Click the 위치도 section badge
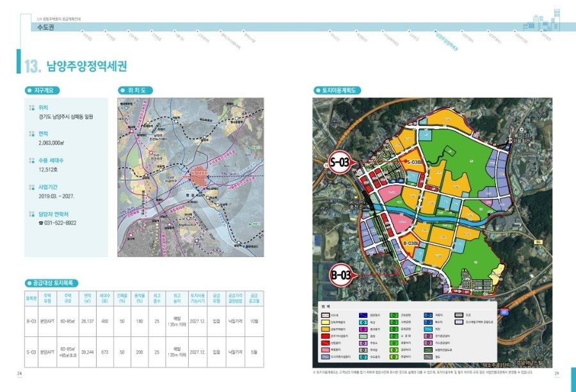Image resolution: width=576 pixels, height=392 pixels. [x=135, y=90]
